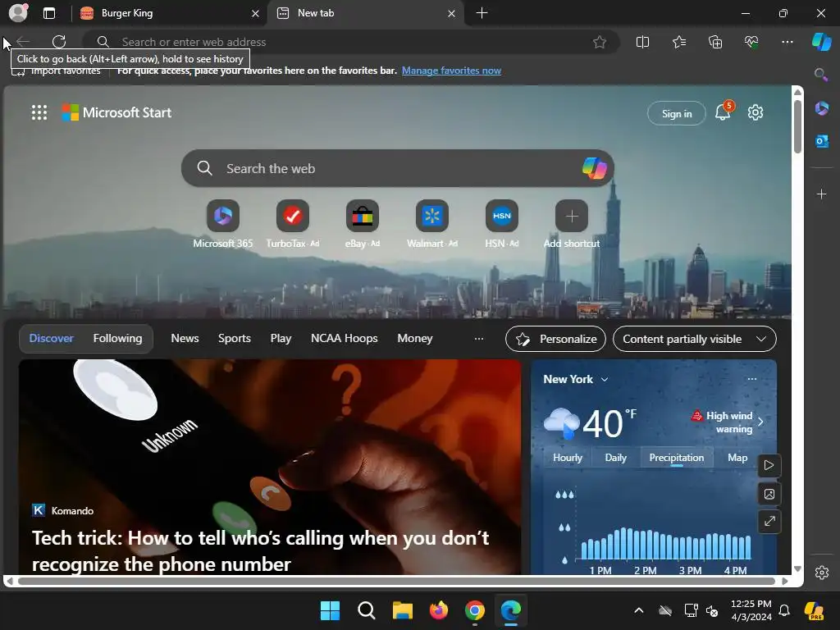
Task: Select the New tab browser tab
Action: click(x=365, y=13)
